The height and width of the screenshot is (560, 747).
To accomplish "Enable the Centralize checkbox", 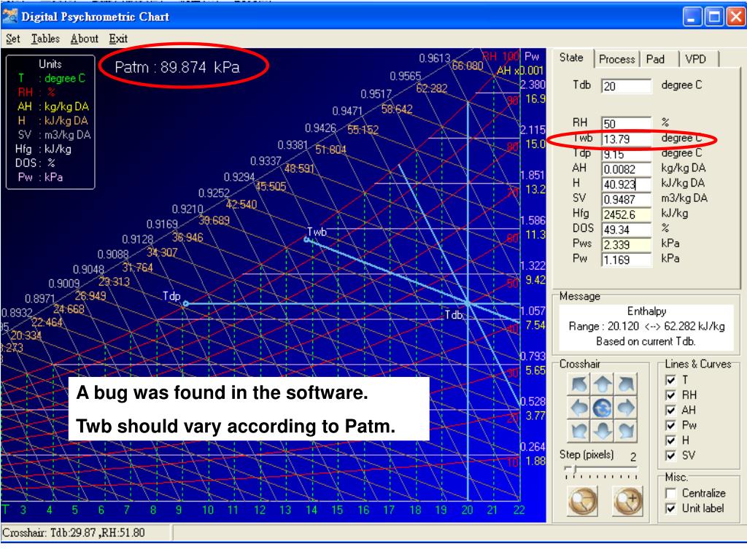I will (670, 494).
